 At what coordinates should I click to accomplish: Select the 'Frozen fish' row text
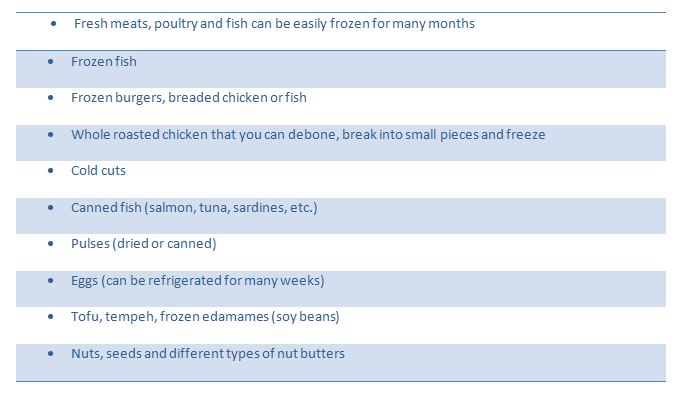pos(104,62)
